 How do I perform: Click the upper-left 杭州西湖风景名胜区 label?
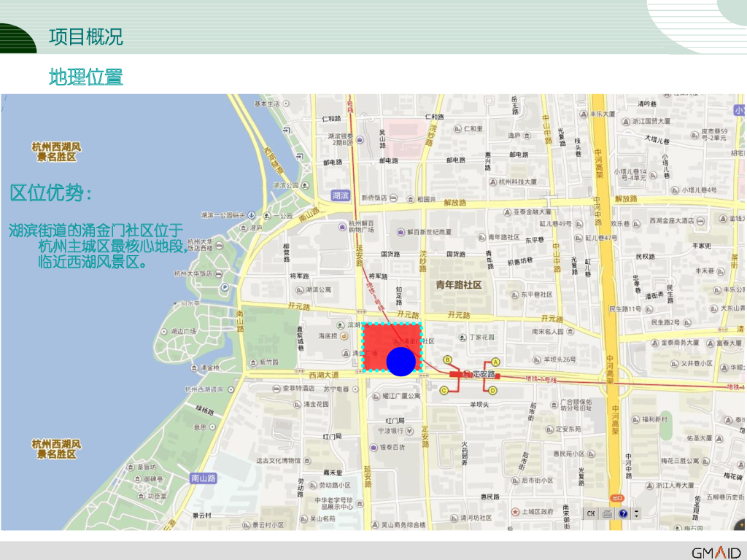click(x=56, y=152)
